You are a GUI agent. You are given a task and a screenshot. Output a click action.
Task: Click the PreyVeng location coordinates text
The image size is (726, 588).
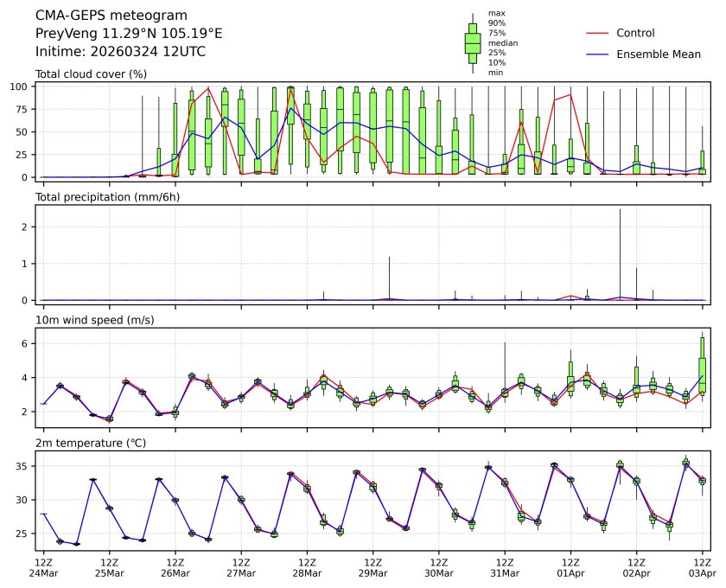click(x=129, y=33)
